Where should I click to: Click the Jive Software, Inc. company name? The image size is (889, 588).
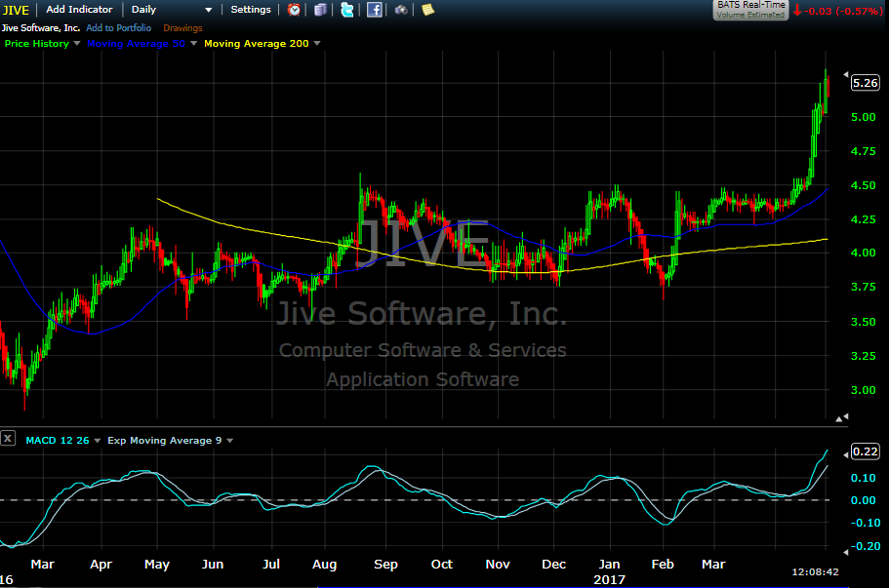click(x=41, y=27)
